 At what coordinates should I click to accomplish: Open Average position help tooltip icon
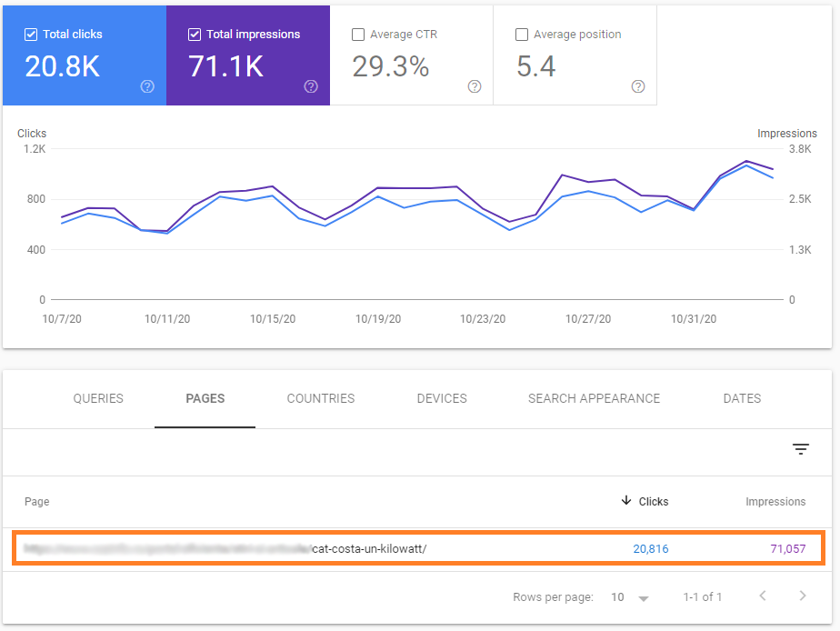(x=638, y=86)
